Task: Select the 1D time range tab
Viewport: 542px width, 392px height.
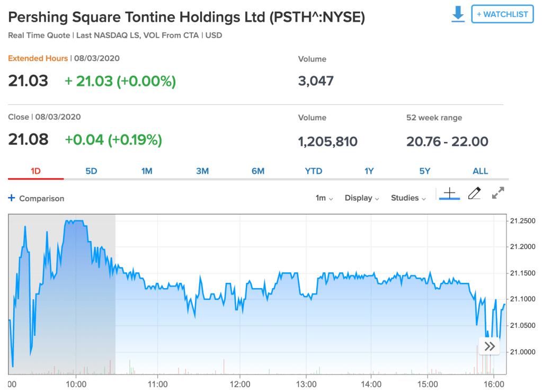Action: click(35, 171)
